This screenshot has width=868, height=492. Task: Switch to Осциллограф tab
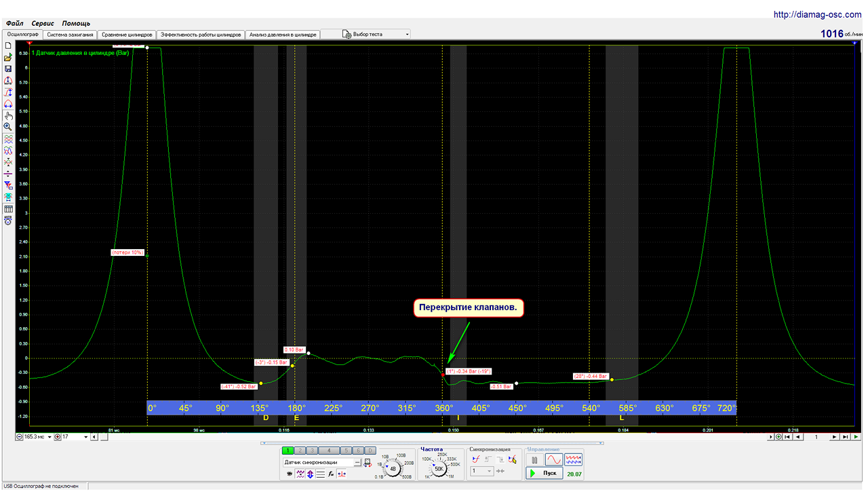[x=22, y=34]
